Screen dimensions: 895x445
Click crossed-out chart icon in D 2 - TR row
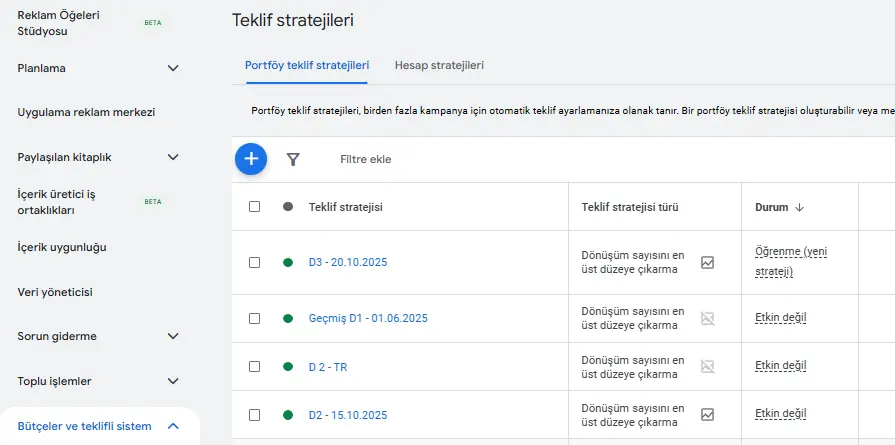[x=708, y=366]
